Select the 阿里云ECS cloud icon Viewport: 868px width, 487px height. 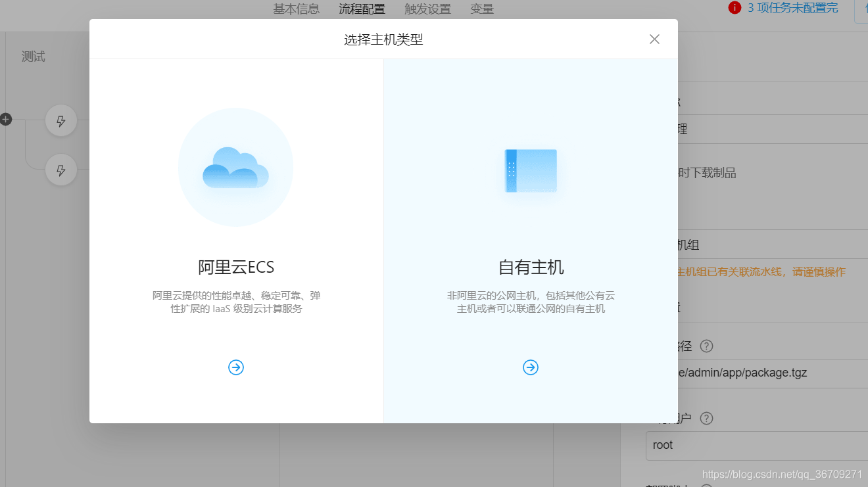(x=235, y=168)
